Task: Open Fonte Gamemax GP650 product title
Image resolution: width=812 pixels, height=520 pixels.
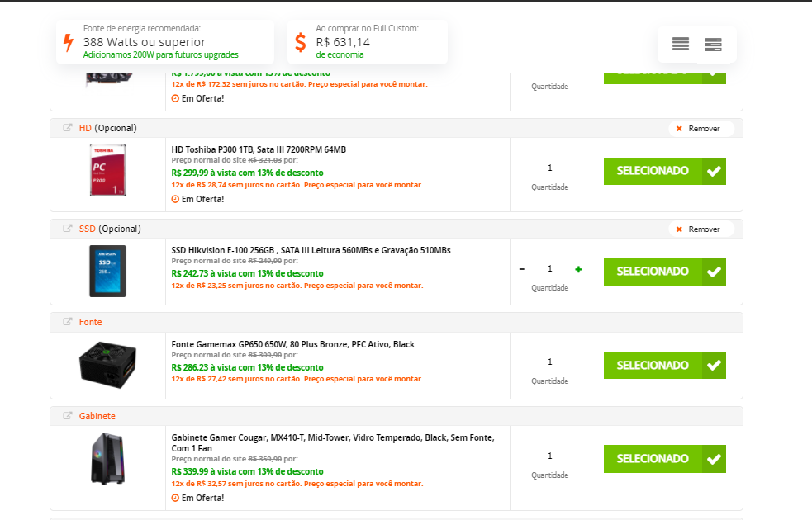Action: pyautogui.click(x=292, y=344)
